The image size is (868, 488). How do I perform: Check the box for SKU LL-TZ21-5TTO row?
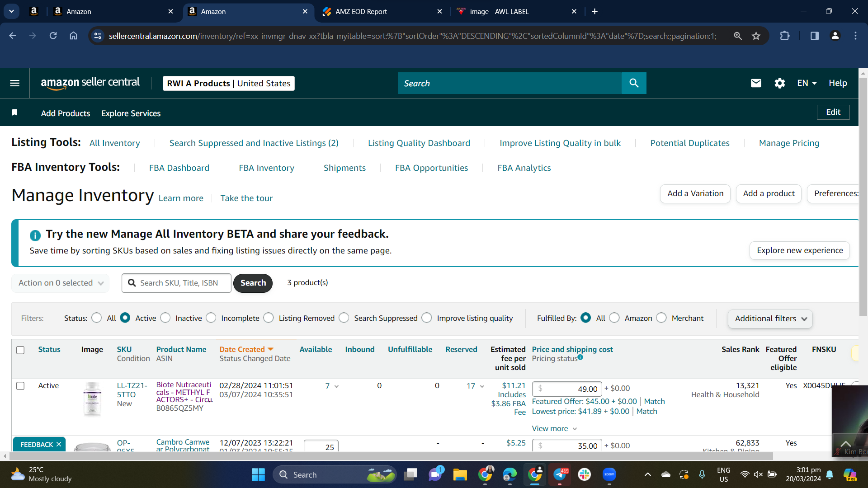click(20, 386)
